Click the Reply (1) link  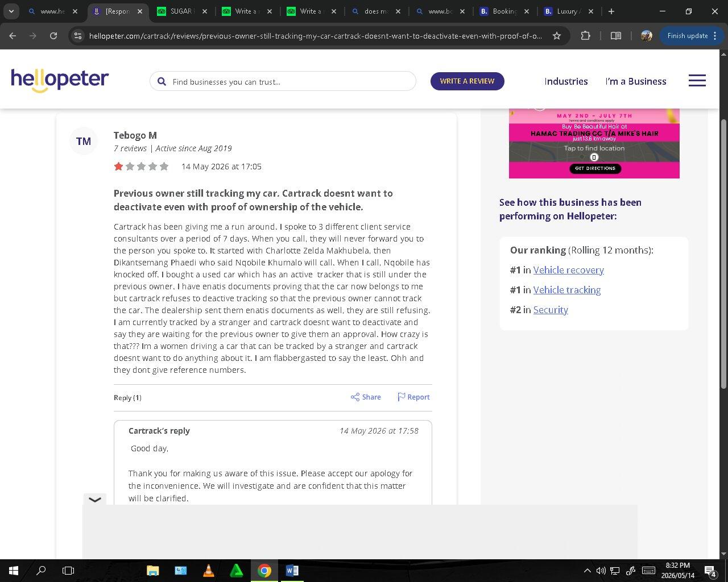(127, 397)
